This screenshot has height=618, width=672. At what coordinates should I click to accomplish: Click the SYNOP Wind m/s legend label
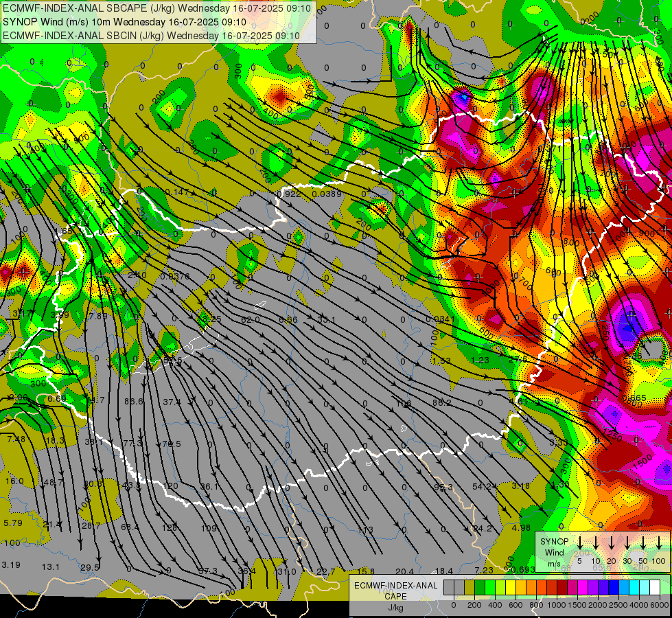point(554,553)
